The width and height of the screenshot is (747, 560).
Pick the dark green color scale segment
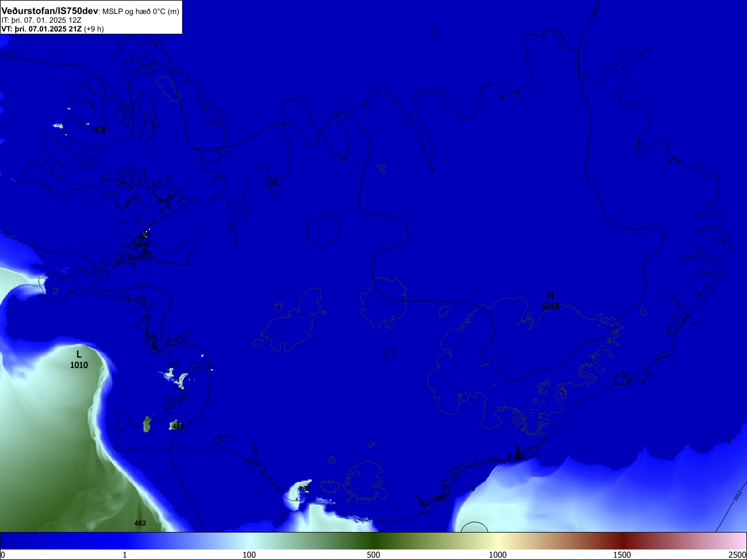click(x=373, y=541)
